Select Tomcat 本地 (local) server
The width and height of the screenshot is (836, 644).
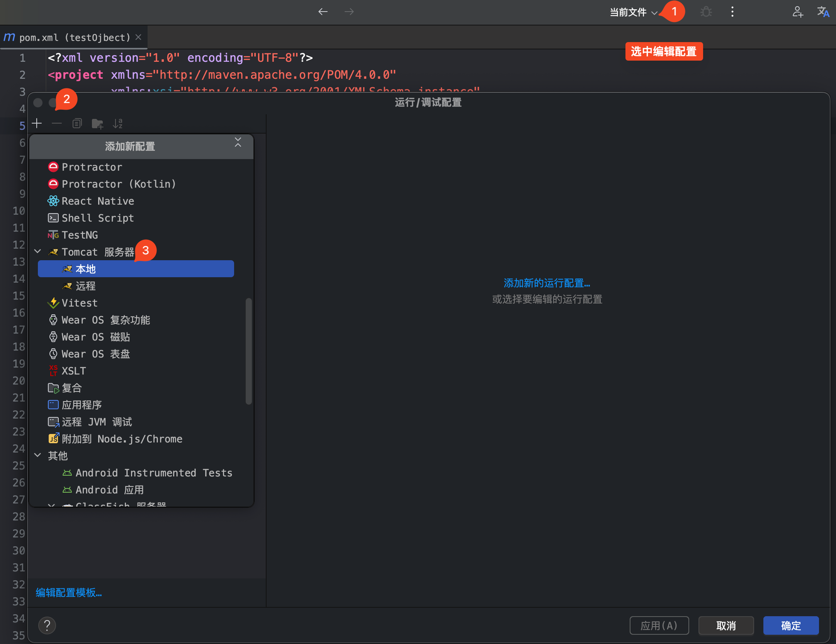coord(136,269)
